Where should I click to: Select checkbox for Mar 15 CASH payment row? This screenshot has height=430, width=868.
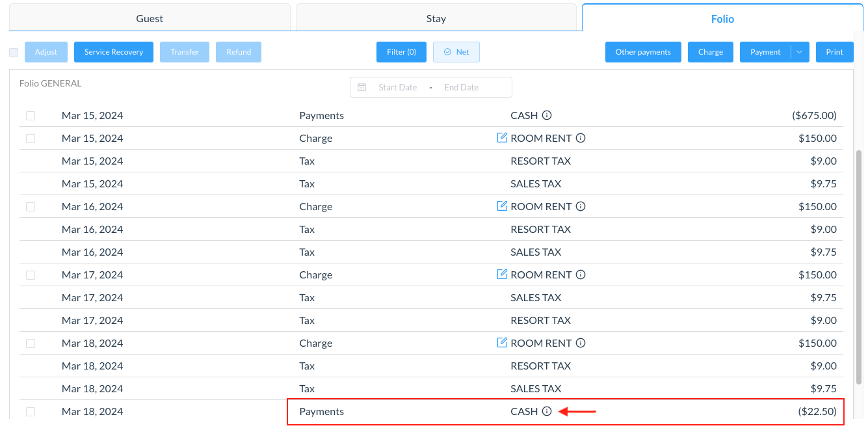click(31, 116)
